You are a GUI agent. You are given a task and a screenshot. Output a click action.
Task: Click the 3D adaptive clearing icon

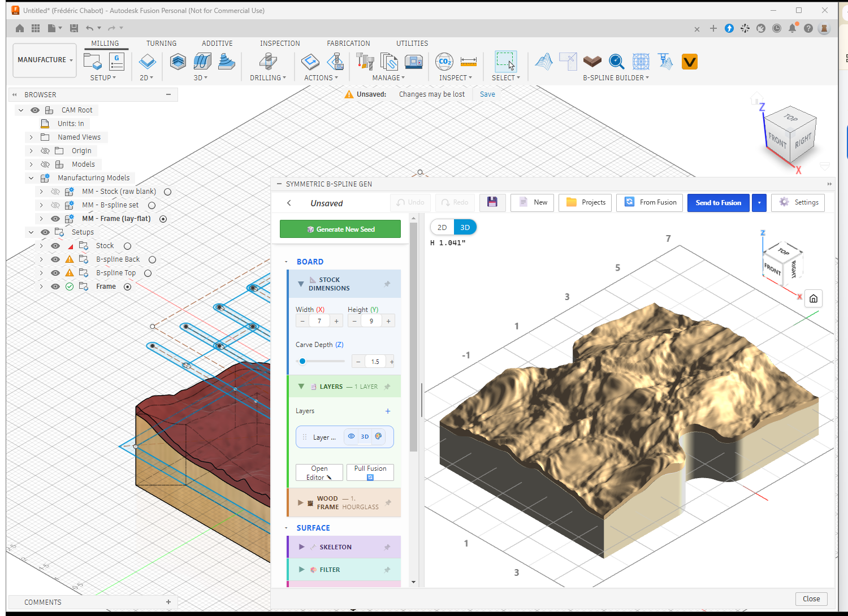[x=178, y=61]
